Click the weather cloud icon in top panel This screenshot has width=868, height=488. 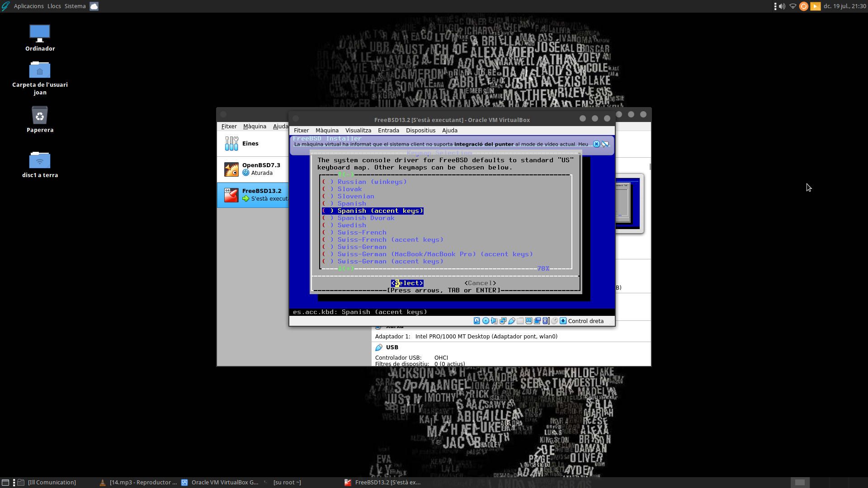(x=94, y=6)
